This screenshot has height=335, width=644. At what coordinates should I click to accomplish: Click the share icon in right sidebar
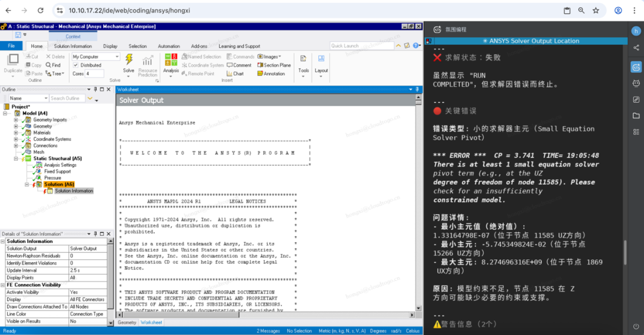click(x=636, y=48)
